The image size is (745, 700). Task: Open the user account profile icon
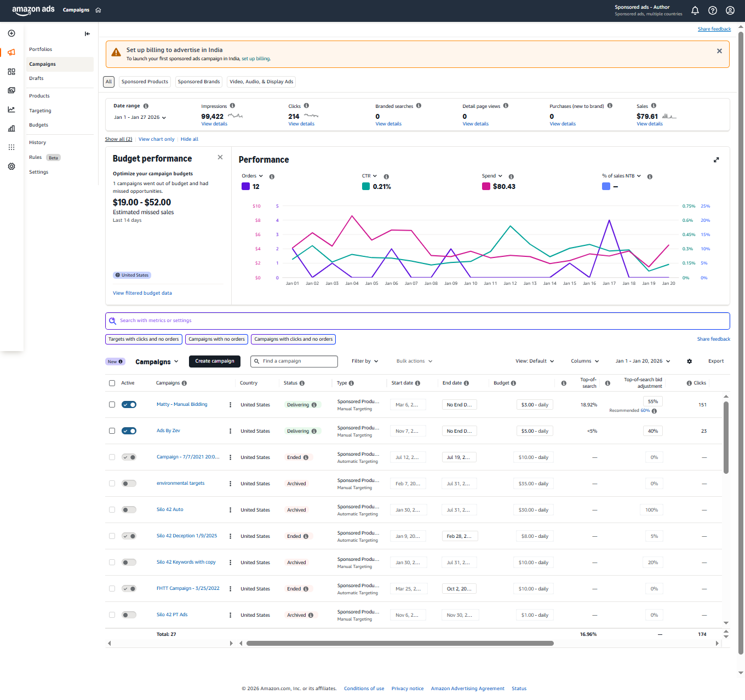point(730,10)
